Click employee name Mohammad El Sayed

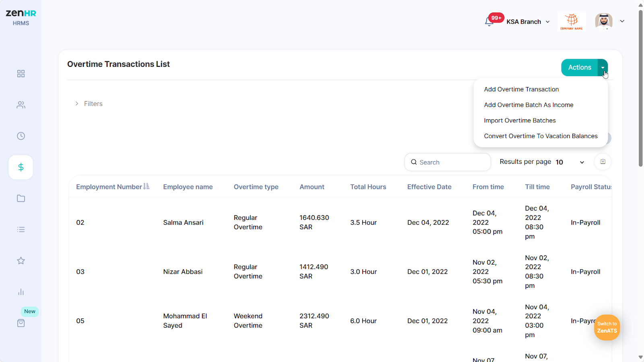[185, 321]
